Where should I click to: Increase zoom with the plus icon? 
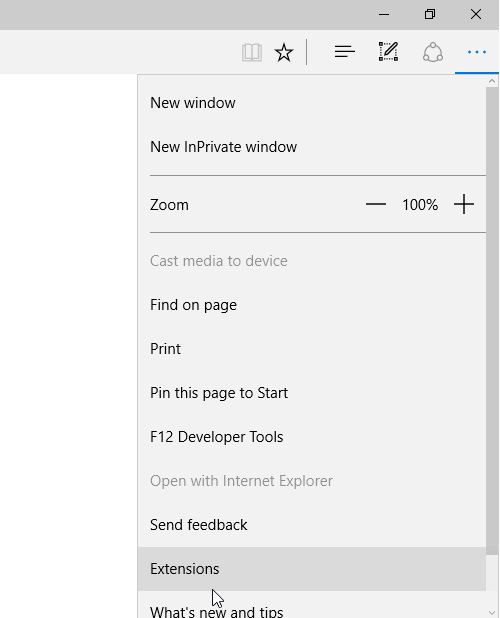[464, 205]
